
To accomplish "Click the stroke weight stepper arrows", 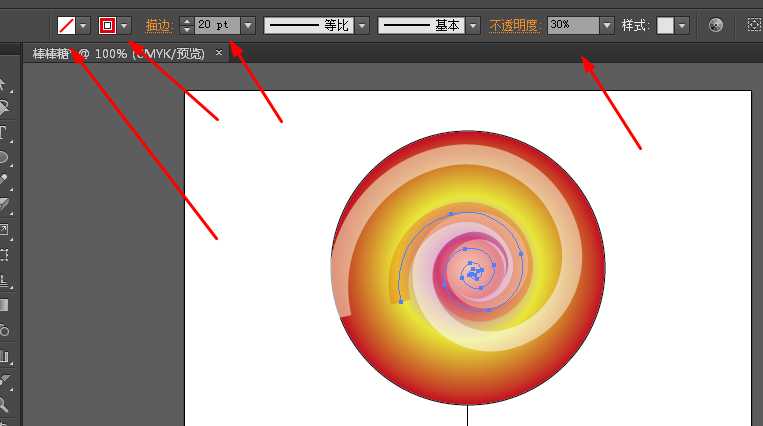I will 186,25.
